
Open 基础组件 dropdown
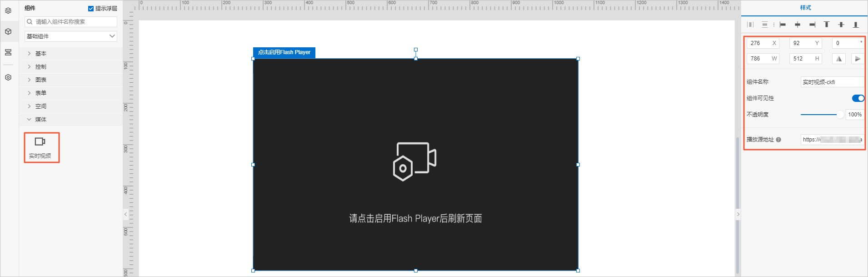tap(71, 36)
